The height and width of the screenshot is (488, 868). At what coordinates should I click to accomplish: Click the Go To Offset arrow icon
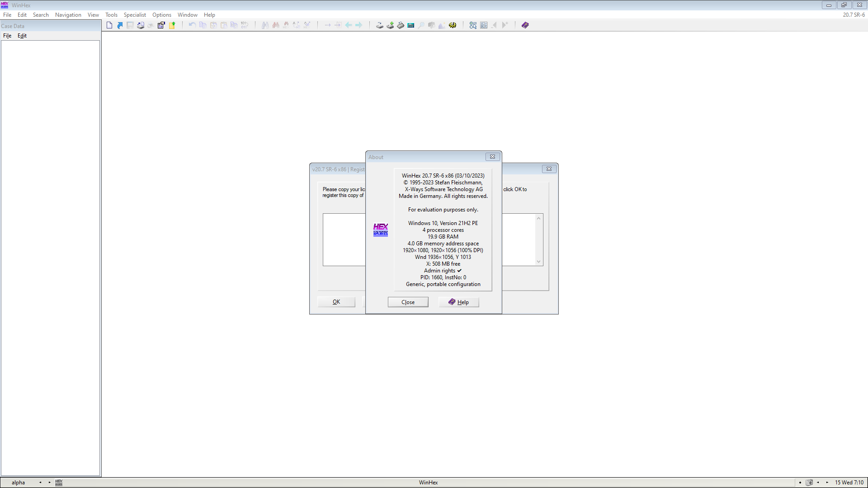point(328,25)
